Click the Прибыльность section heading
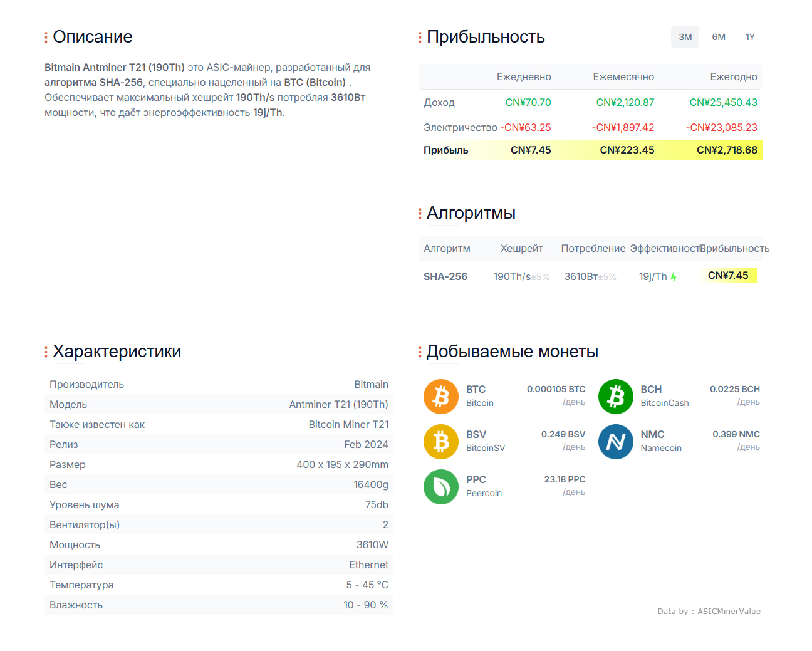This screenshot has height=651, width=812. pos(486,37)
